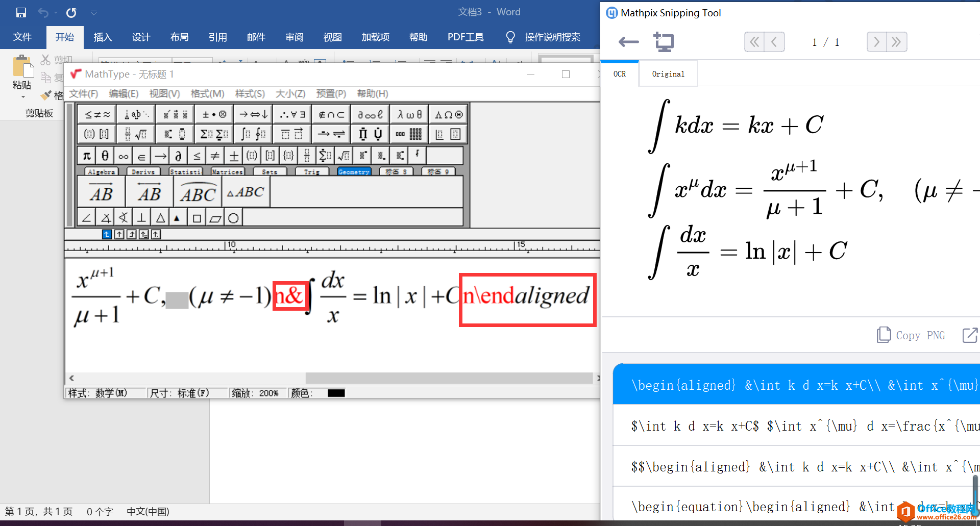Insert the perpendicular symbol
This screenshot has width=980, height=526.
[x=141, y=217]
